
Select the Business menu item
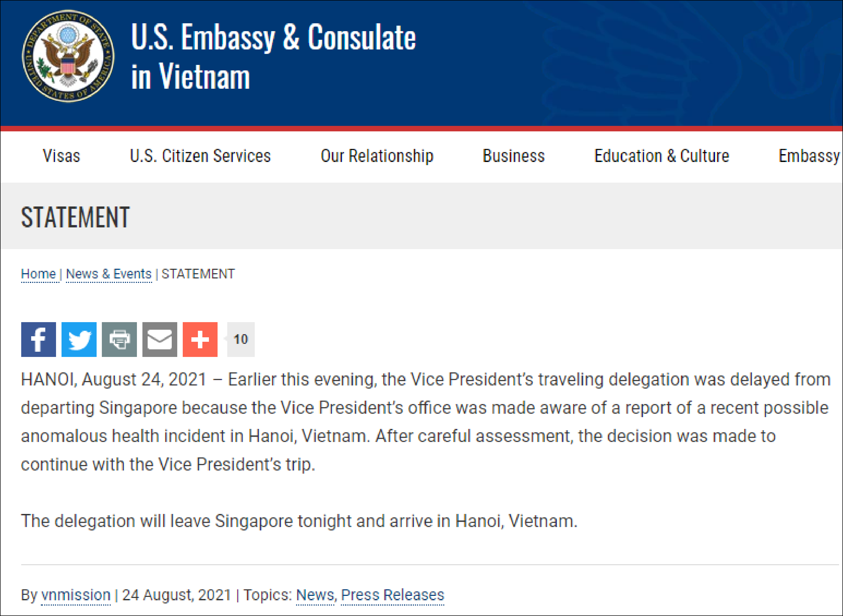click(514, 156)
